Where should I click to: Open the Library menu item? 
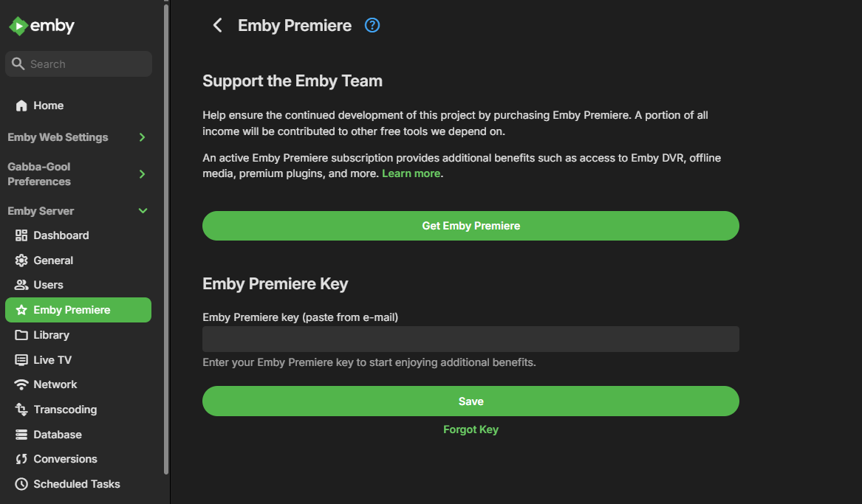pyautogui.click(x=51, y=335)
